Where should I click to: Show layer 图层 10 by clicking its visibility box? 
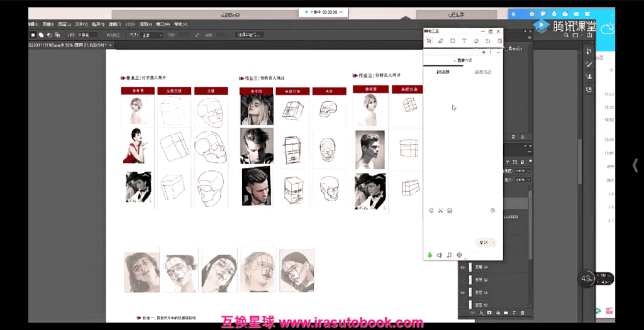click(463, 305)
